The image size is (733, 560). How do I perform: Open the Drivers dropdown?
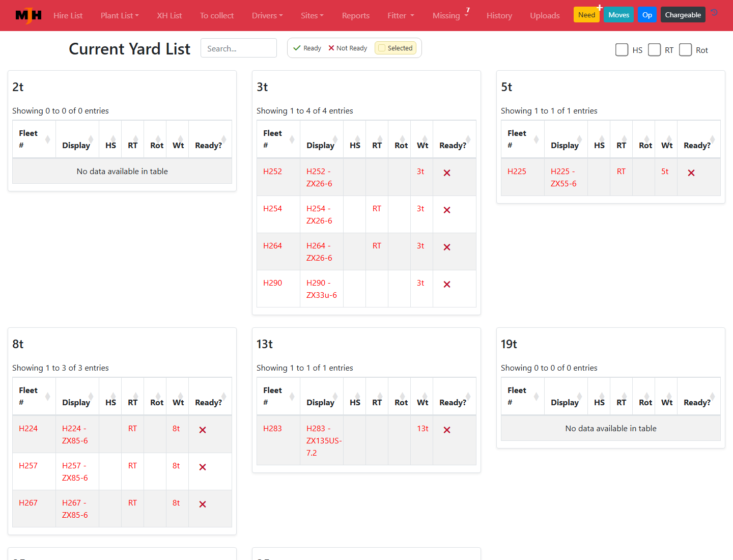click(267, 16)
